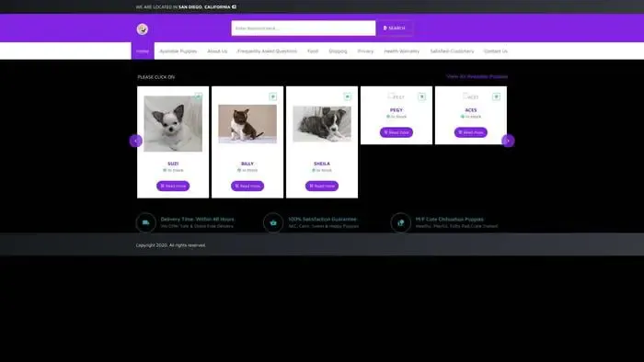Click the In Stock label under Pegy

[x=397, y=117]
